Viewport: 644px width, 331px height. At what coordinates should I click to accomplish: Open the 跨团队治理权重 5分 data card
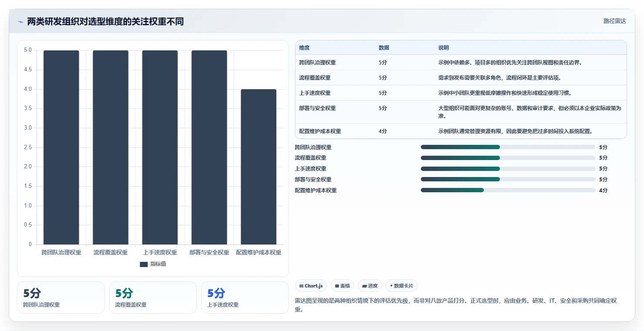tap(61, 298)
